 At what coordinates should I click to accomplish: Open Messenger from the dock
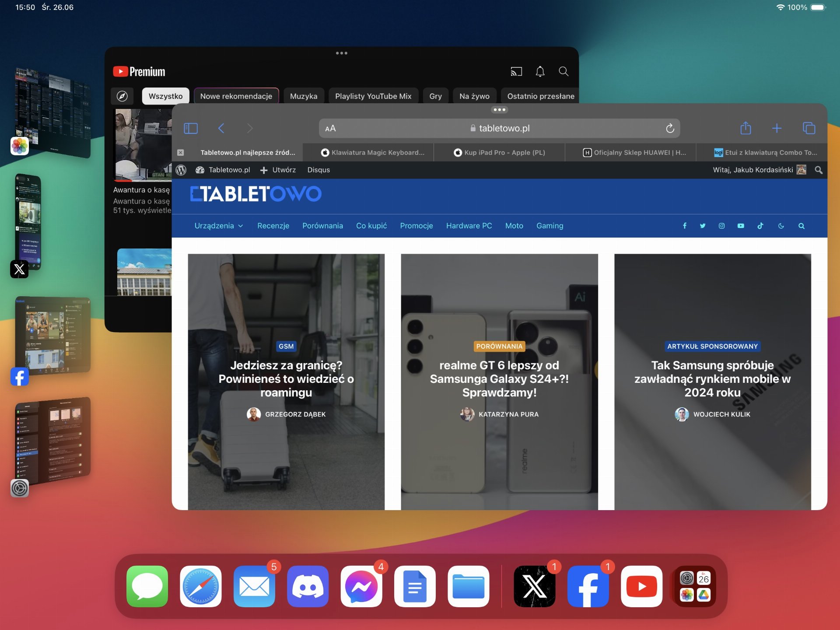point(361,587)
